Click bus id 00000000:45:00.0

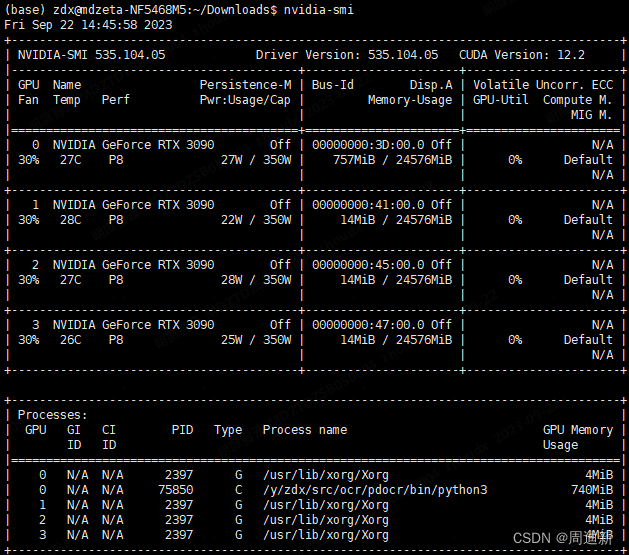pos(368,265)
